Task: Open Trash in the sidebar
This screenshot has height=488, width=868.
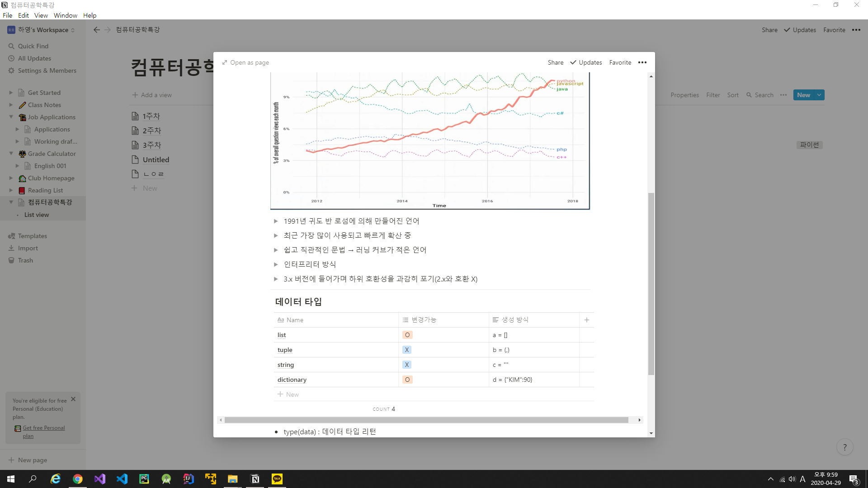Action: point(25,260)
